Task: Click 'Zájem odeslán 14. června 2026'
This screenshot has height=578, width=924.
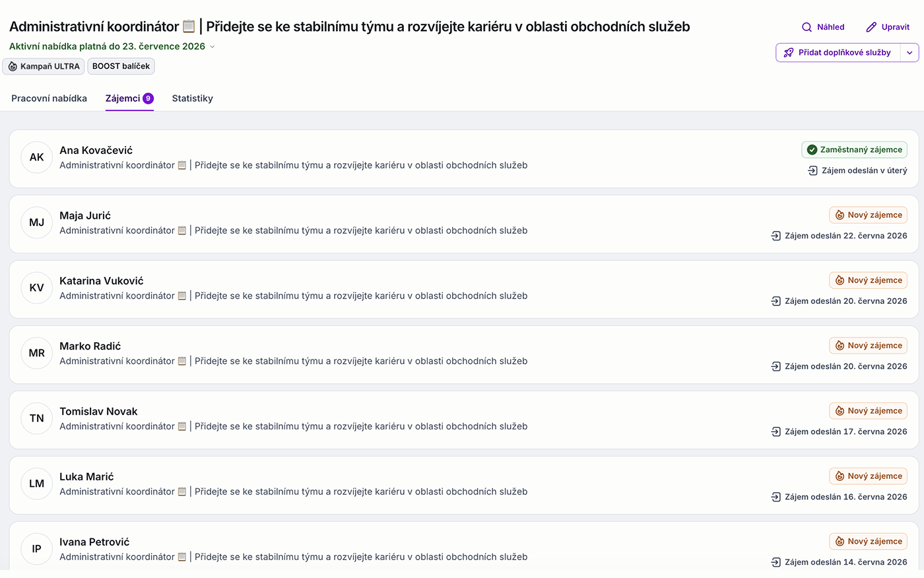Action: (x=846, y=563)
